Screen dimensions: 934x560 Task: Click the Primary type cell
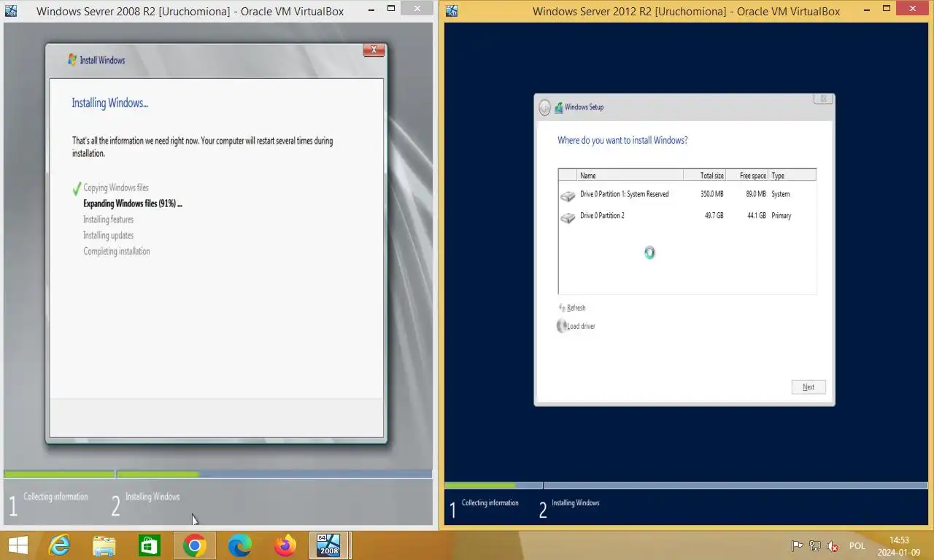781,215
